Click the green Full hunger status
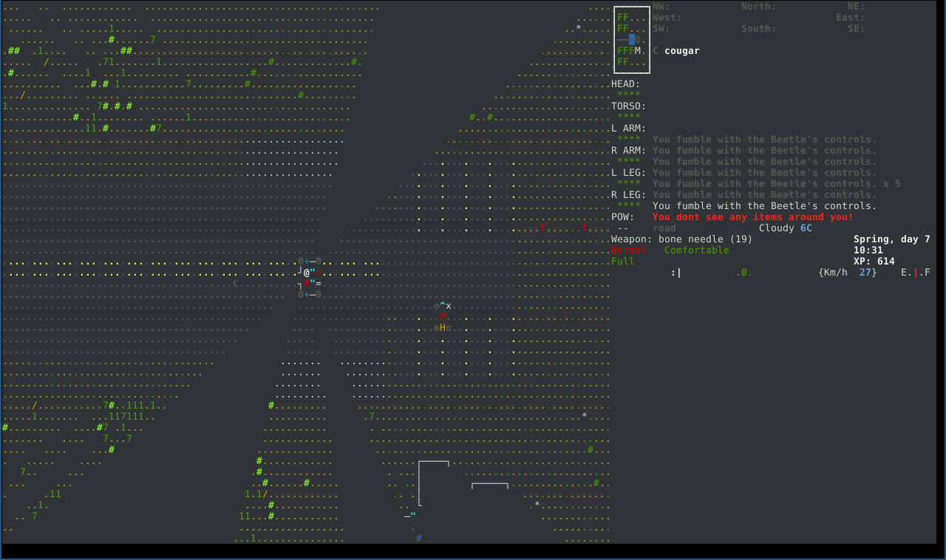Screen dimensions: 946x560 623,262
